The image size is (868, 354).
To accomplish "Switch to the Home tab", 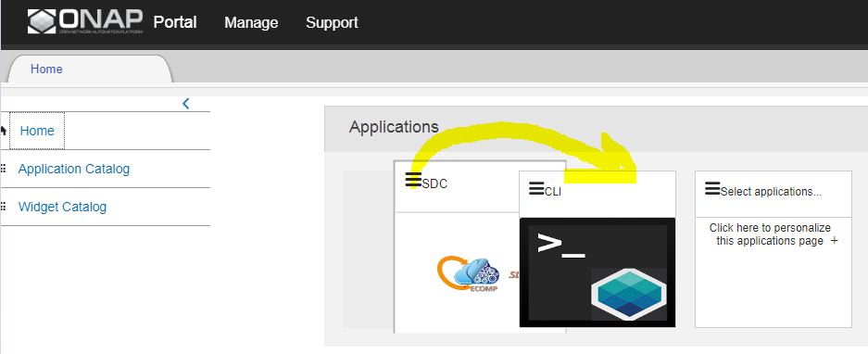I will [46, 70].
